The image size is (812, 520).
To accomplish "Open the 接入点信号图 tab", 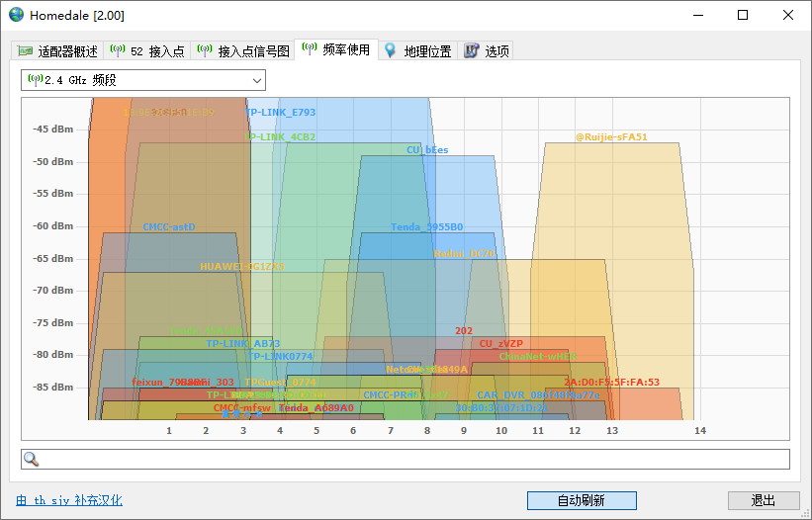I will (x=243, y=50).
